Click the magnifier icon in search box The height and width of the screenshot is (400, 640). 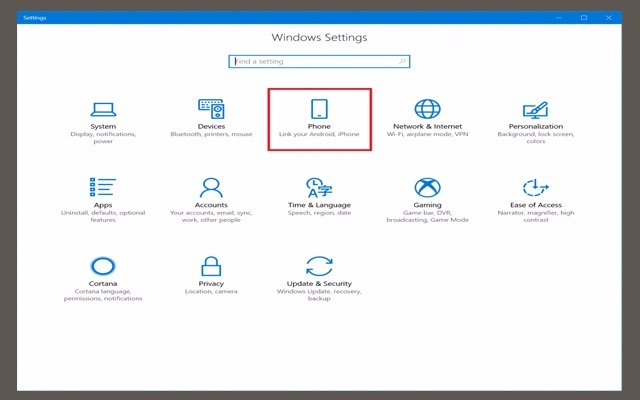pos(403,61)
